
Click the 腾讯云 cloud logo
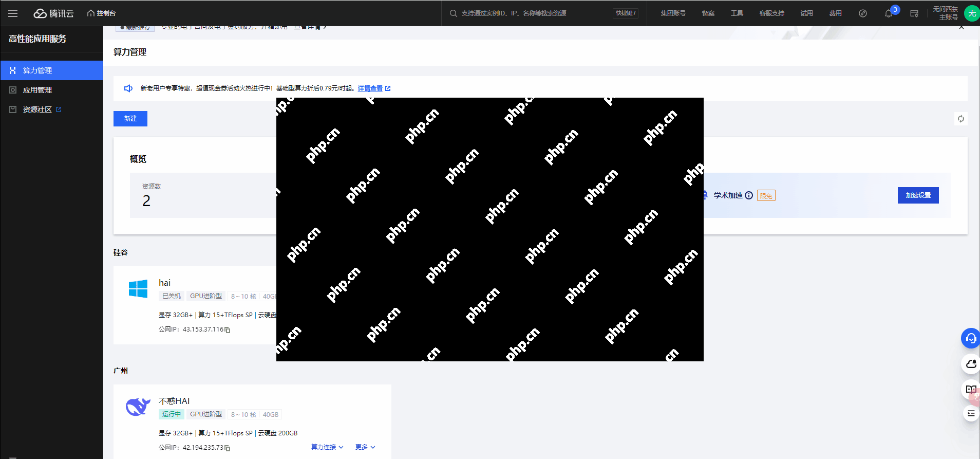click(54, 13)
